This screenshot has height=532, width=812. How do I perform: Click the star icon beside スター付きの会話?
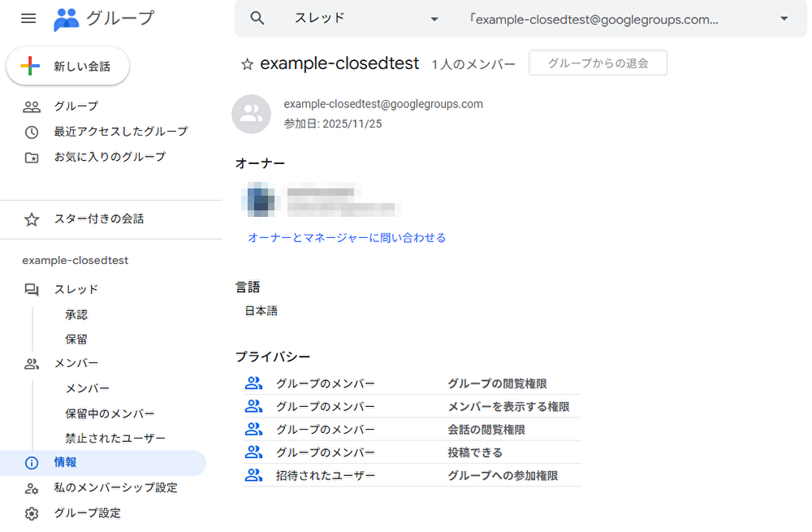coord(32,219)
